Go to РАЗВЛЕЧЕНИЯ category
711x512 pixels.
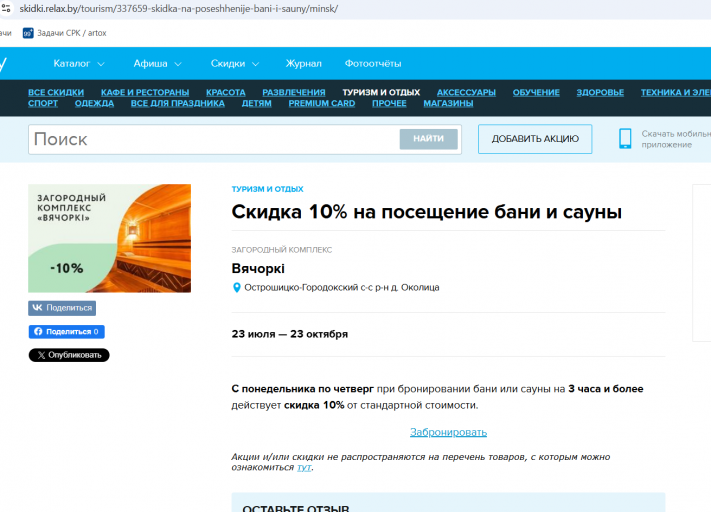pos(294,93)
